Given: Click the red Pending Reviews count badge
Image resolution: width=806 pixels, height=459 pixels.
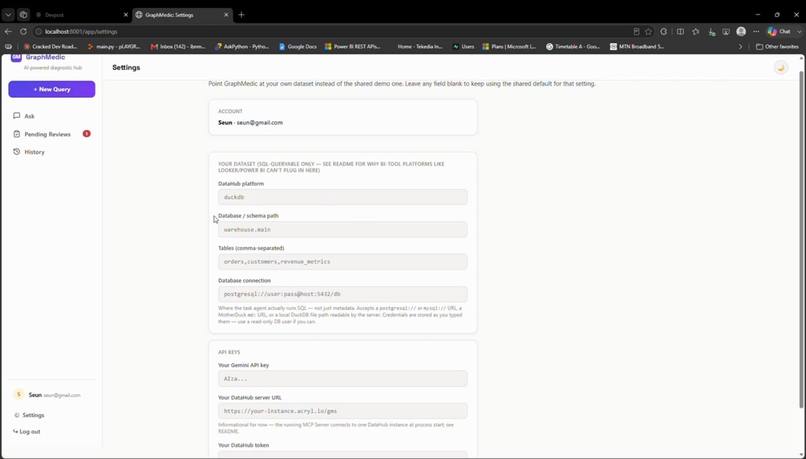Looking at the screenshot, I should point(86,134).
